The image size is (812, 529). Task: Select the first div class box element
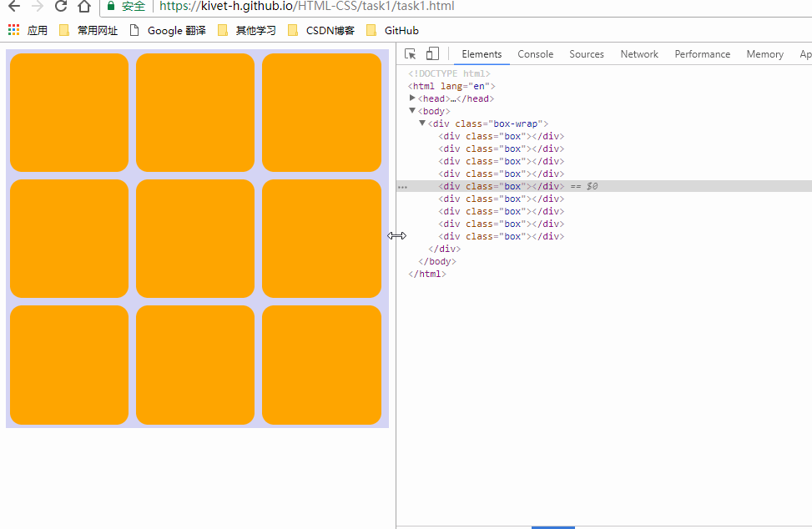501,136
